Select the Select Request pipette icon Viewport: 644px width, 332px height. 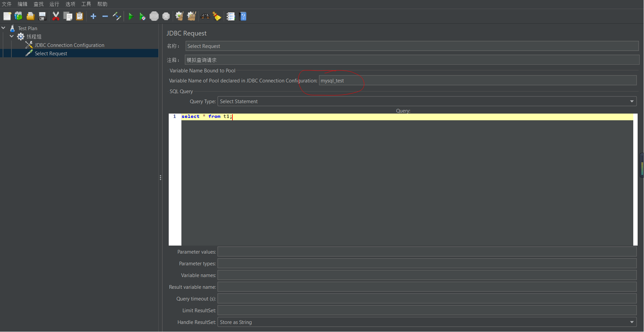click(x=29, y=53)
